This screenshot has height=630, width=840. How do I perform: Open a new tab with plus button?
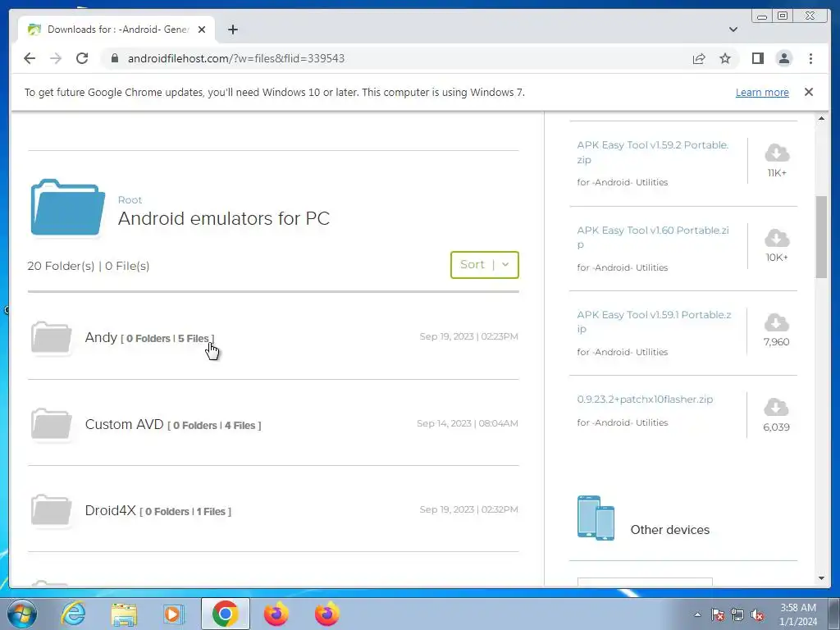coord(232,30)
